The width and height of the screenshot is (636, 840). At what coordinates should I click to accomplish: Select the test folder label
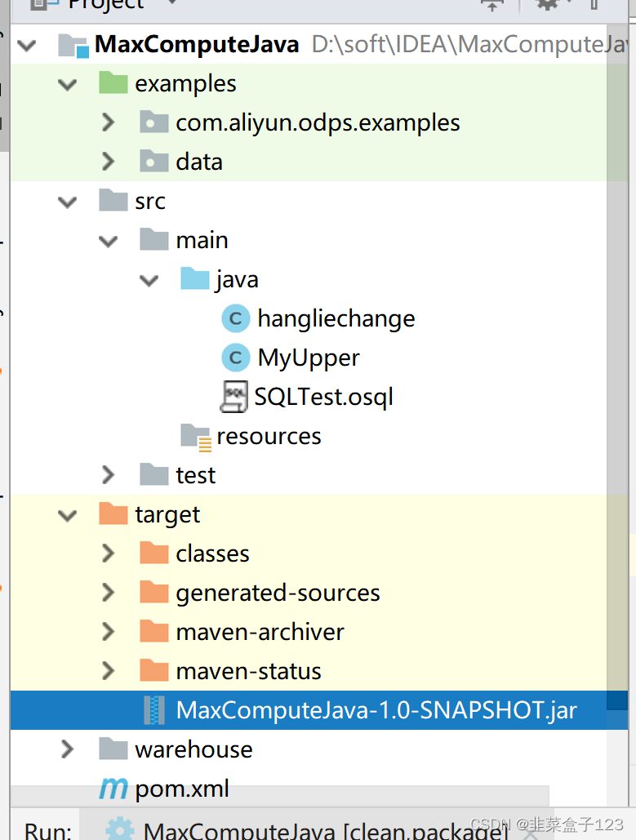(x=196, y=475)
